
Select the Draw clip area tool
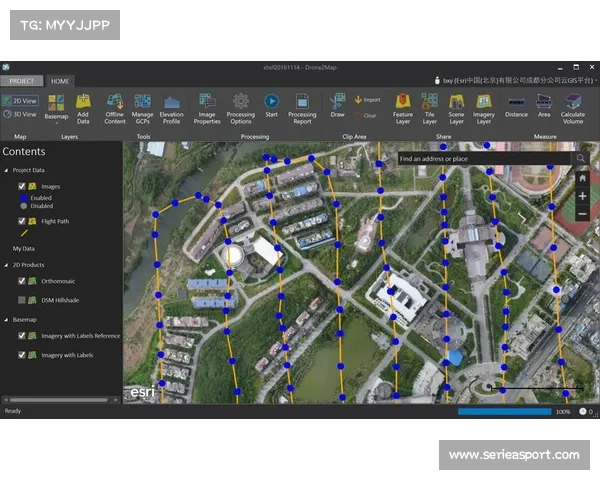pos(337,106)
